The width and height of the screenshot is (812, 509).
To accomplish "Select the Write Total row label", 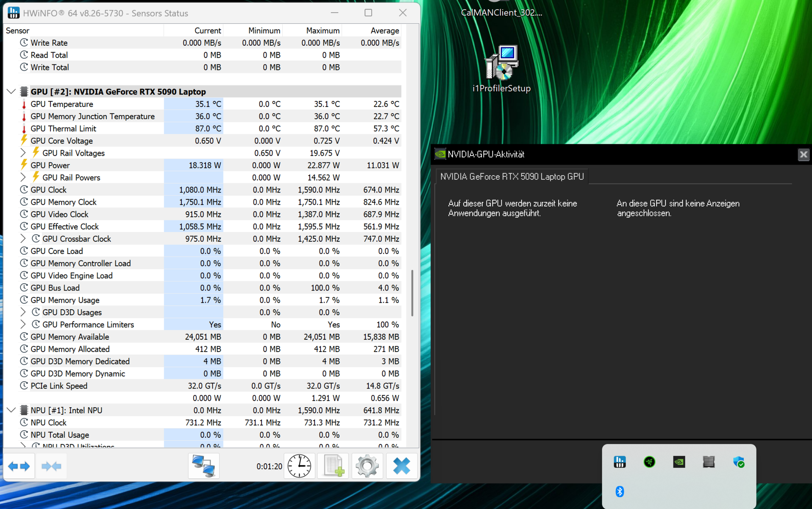I will click(x=50, y=67).
